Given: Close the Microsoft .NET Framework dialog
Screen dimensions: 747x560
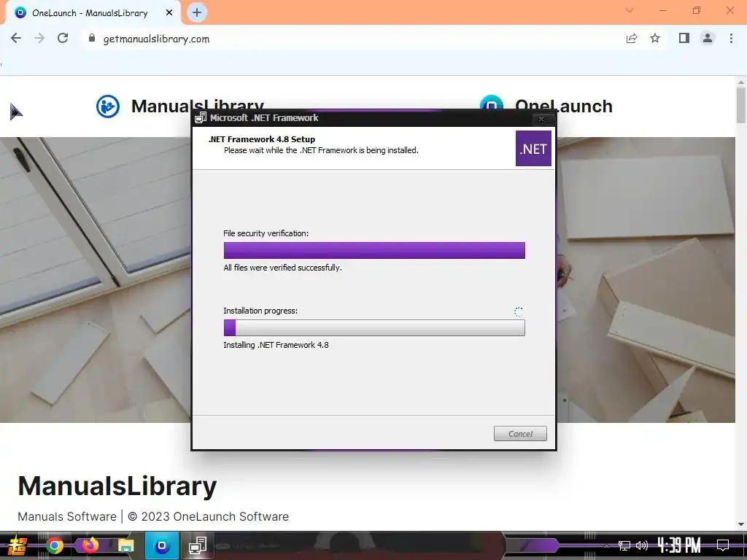Looking at the screenshot, I should coord(541,119).
